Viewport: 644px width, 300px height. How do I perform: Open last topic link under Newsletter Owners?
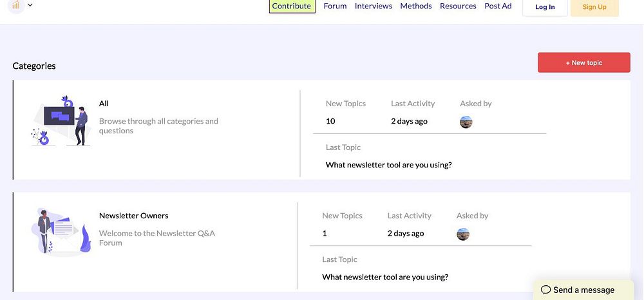(x=385, y=277)
